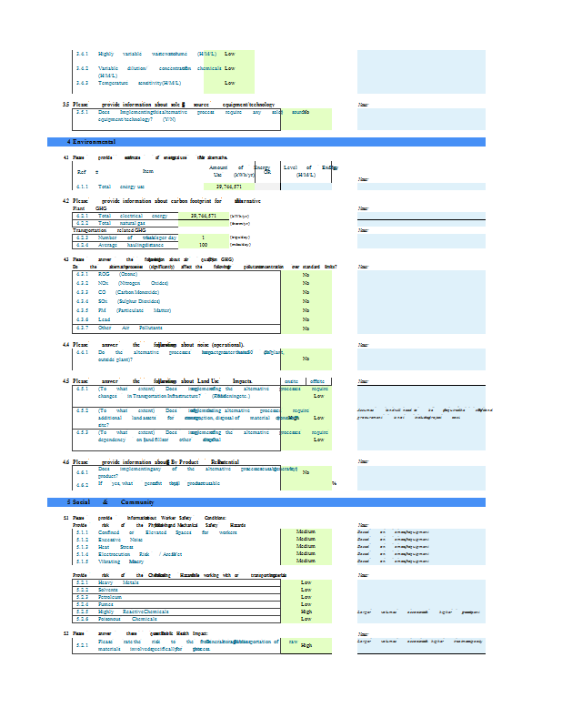Image resolution: width=562 pixels, height=728 pixels.
Task: Select the 'No' answer for ROG (Ozone)
Action: tap(306, 274)
